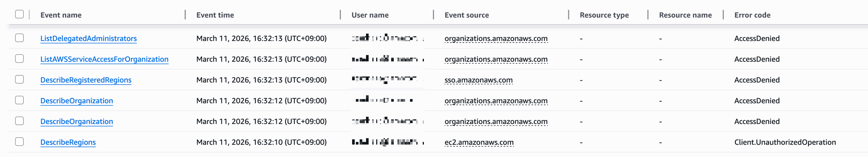Click the Resource name column header
Viewport: 868px width, 157px height.
685,15
